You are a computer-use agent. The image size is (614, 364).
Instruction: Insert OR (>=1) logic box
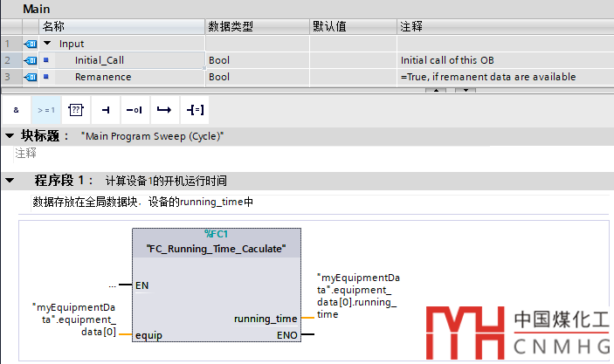pos(46,110)
